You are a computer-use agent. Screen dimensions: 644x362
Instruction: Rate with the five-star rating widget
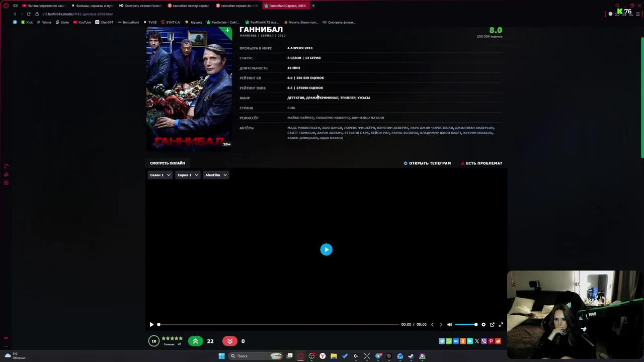[172, 338]
